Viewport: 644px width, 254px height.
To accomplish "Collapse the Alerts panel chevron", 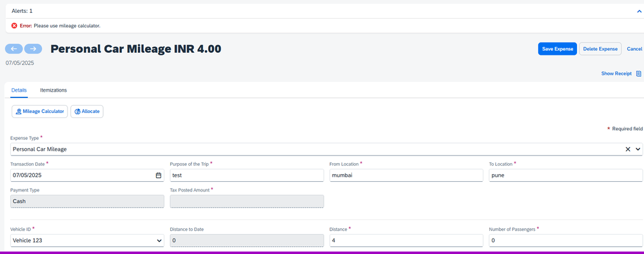I will pyautogui.click(x=639, y=12).
